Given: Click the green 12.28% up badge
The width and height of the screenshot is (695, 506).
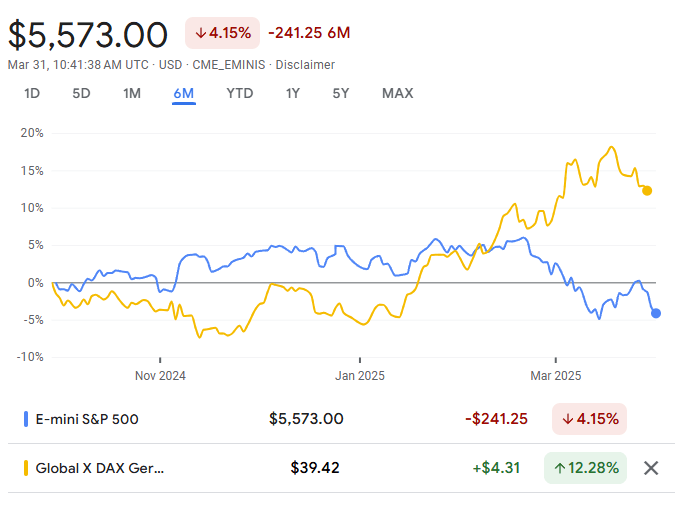Looking at the screenshot, I should [x=585, y=468].
